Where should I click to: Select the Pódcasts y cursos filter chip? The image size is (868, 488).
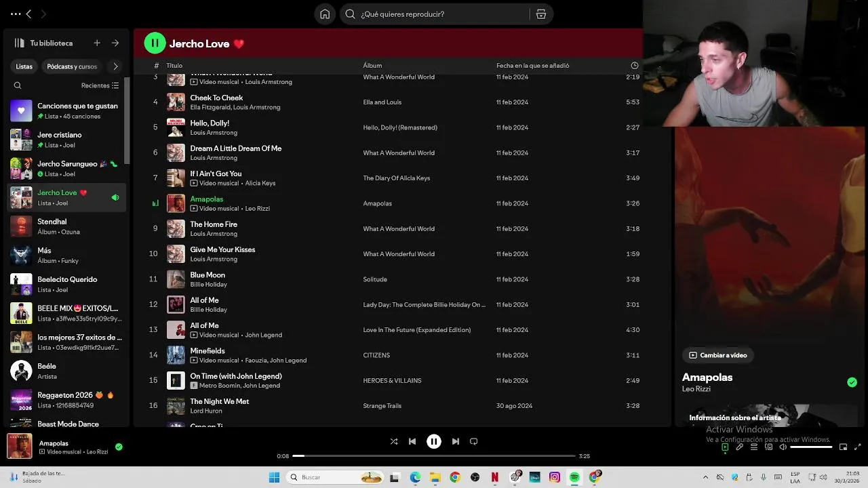click(72, 66)
